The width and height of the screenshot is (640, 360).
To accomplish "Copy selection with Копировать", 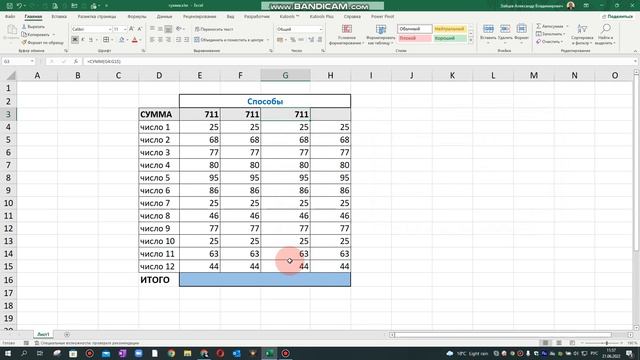I will [x=36, y=34].
